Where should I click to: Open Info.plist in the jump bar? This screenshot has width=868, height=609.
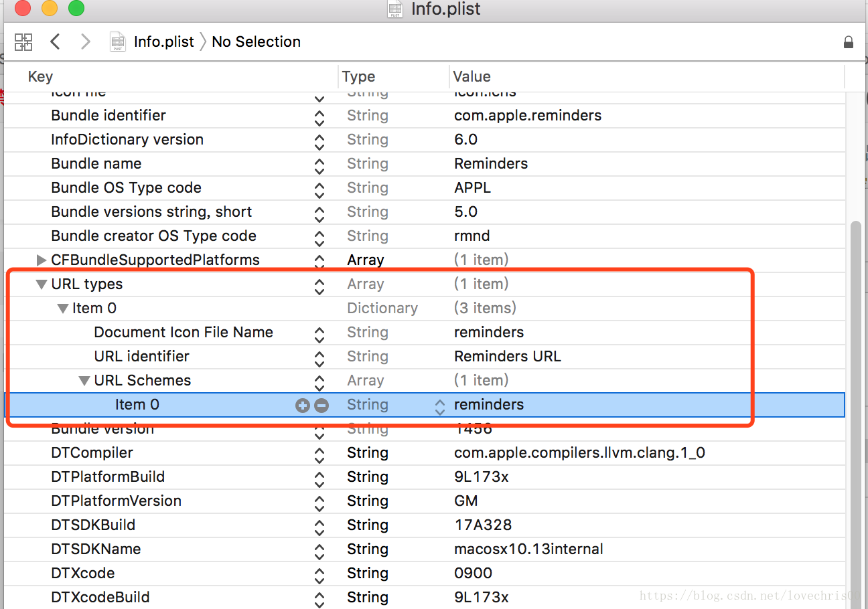pos(164,41)
